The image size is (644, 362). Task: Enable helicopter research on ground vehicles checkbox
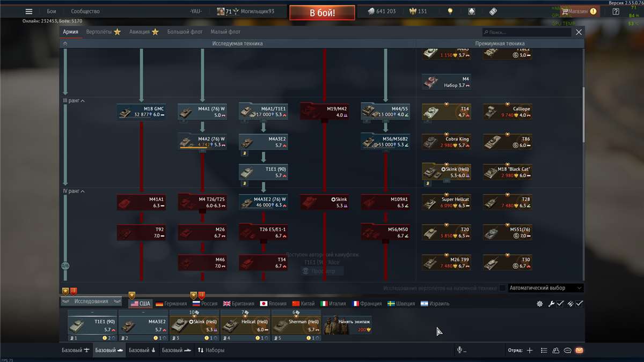pyautogui.click(x=502, y=288)
